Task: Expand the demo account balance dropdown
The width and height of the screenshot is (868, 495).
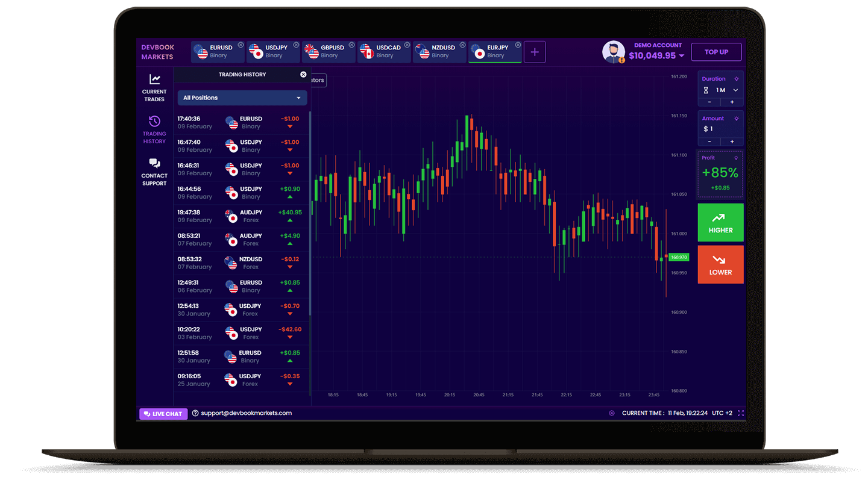Action: point(682,56)
